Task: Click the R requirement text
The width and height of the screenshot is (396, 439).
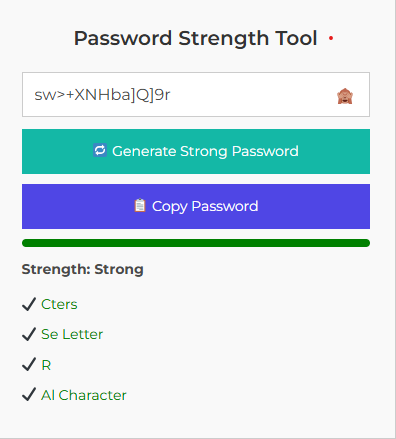Action: tap(46, 365)
